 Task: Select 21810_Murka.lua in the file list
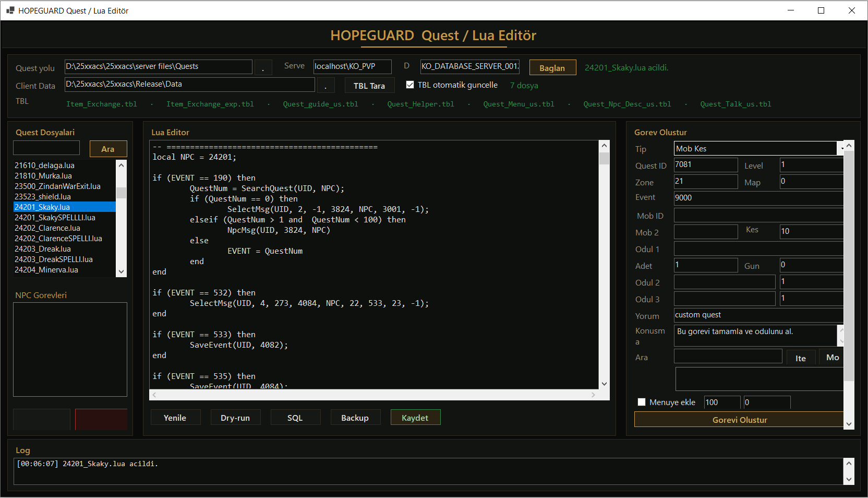(64, 176)
